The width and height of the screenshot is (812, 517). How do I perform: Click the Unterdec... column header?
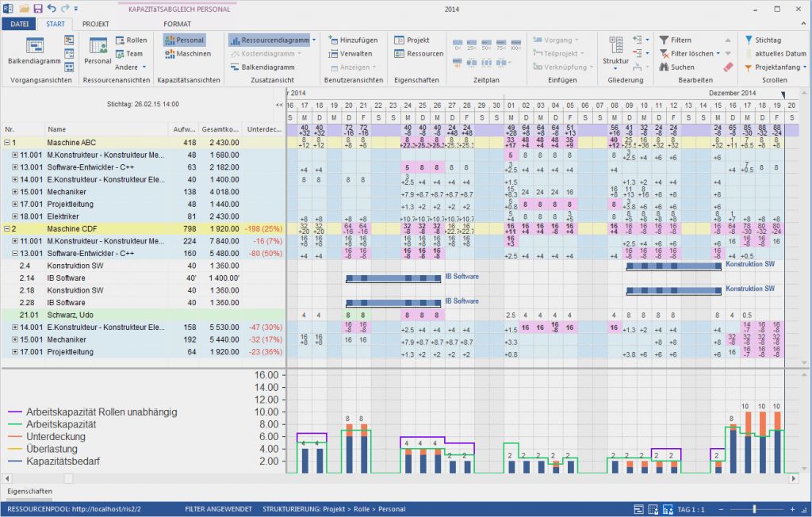263,129
